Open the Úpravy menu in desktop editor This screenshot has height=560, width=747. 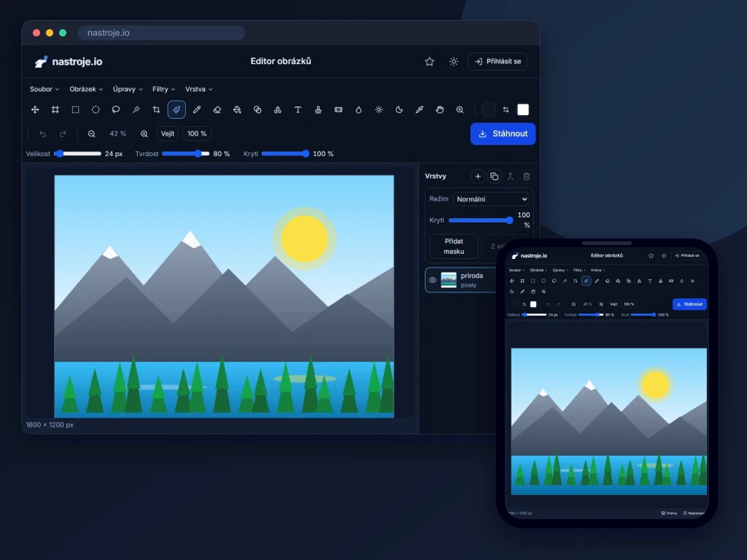coord(127,89)
